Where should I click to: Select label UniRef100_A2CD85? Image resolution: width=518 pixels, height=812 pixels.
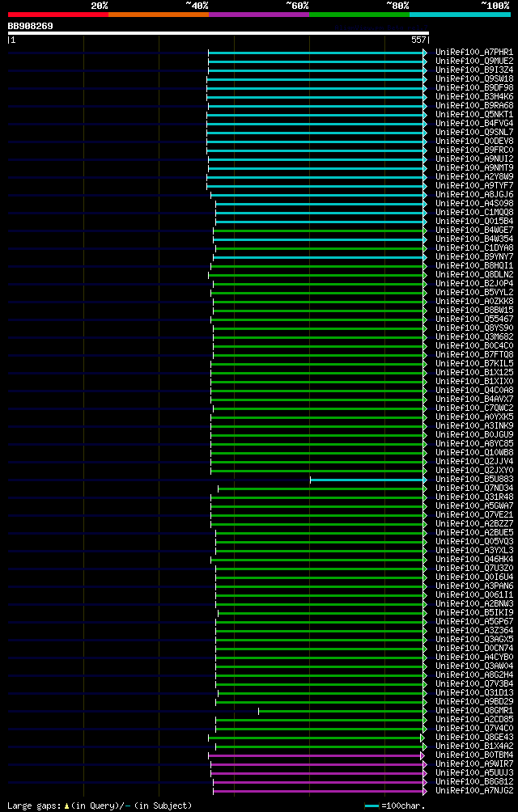coord(474,719)
